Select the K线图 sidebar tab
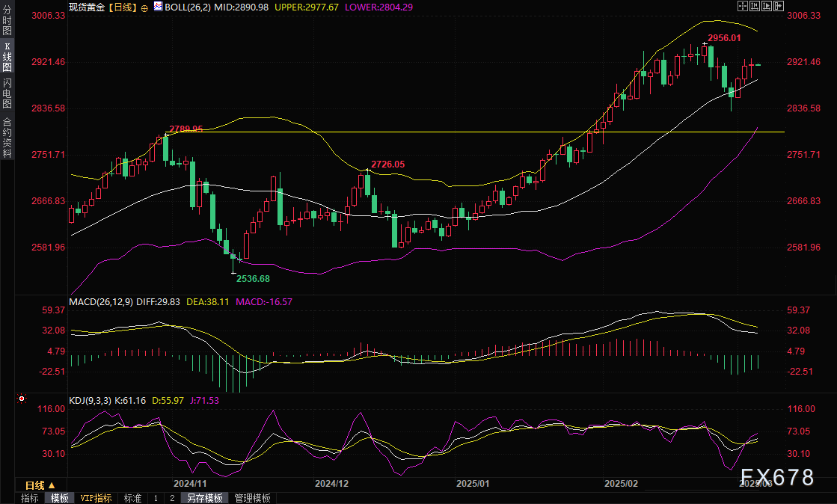This screenshot has height=504, width=837. [7, 57]
